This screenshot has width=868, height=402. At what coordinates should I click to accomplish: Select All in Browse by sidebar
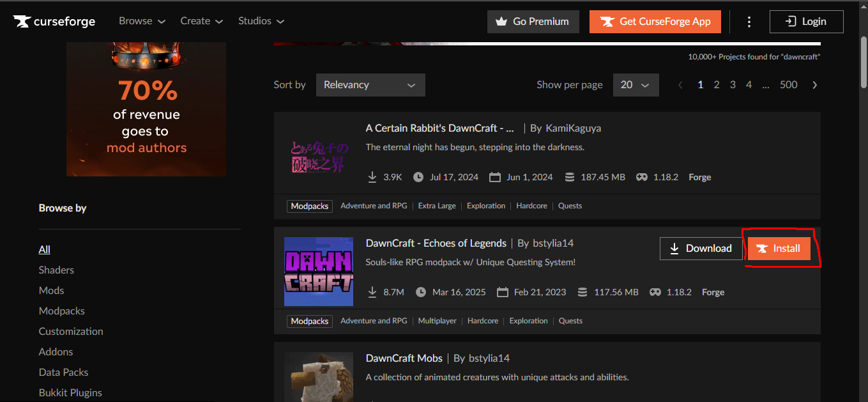click(x=45, y=249)
